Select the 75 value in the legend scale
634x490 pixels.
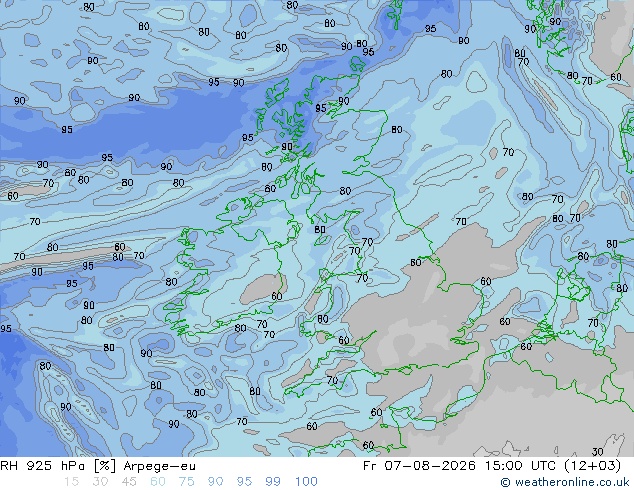tap(187, 482)
